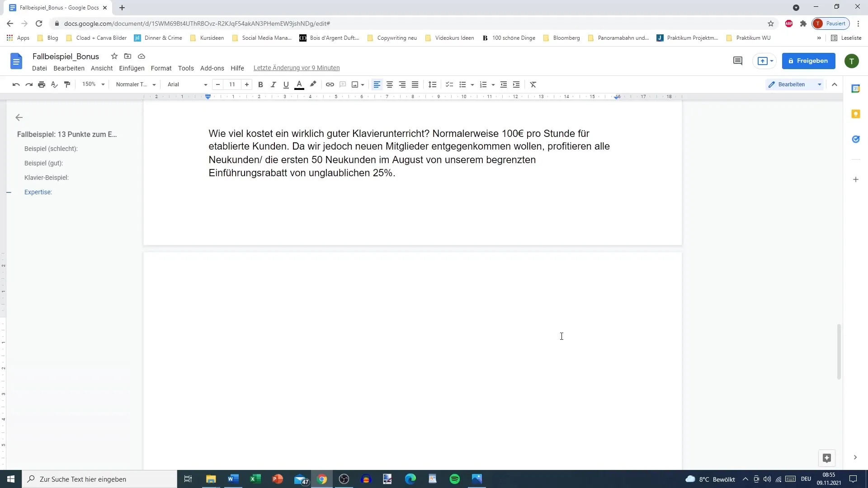Increase the indent with the indent icon
This screenshot has height=488, width=868.
(516, 84)
